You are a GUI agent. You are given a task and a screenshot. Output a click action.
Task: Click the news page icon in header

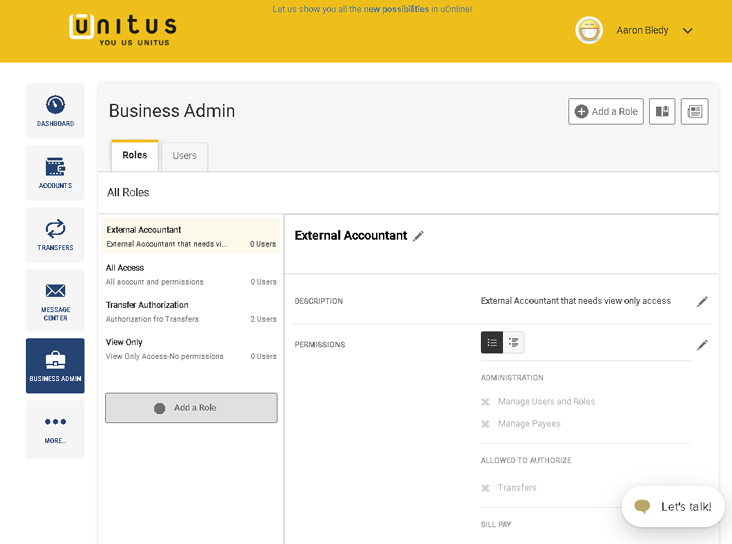click(x=694, y=111)
